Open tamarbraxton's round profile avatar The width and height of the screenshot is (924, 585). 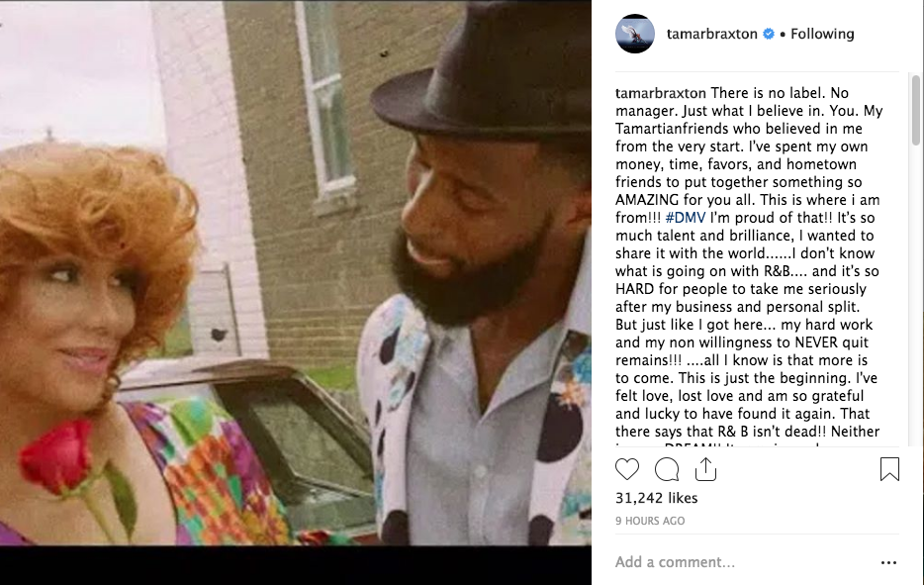coord(635,34)
